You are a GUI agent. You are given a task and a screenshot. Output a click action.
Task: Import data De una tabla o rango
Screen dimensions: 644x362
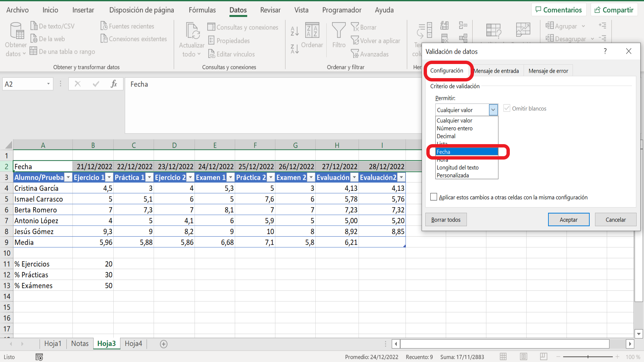pos(62,52)
